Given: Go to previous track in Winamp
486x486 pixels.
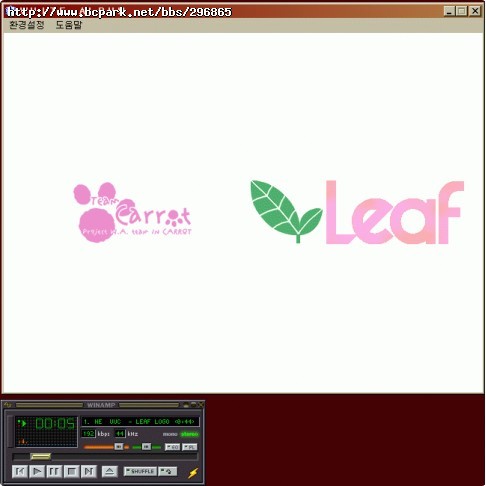Looking at the screenshot, I should point(20,471).
